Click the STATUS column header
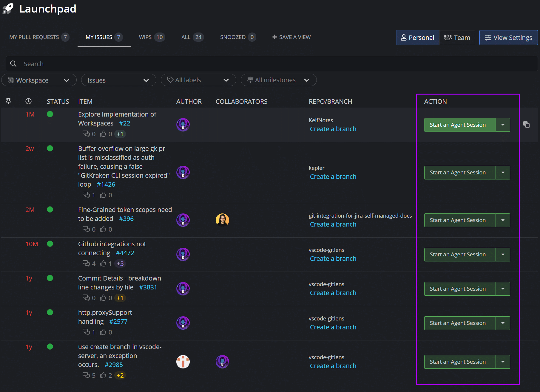This screenshot has height=392, width=540. coord(58,102)
